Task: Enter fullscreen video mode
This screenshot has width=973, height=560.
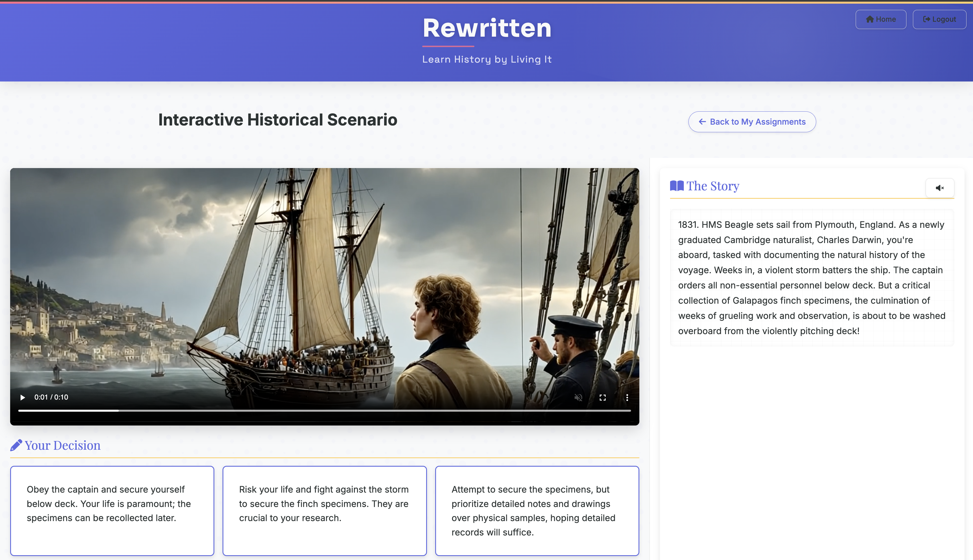Action: click(603, 397)
